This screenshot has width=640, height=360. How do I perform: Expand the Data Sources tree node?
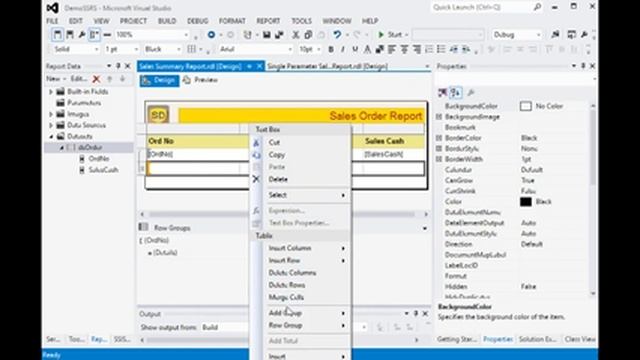click(x=51, y=125)
